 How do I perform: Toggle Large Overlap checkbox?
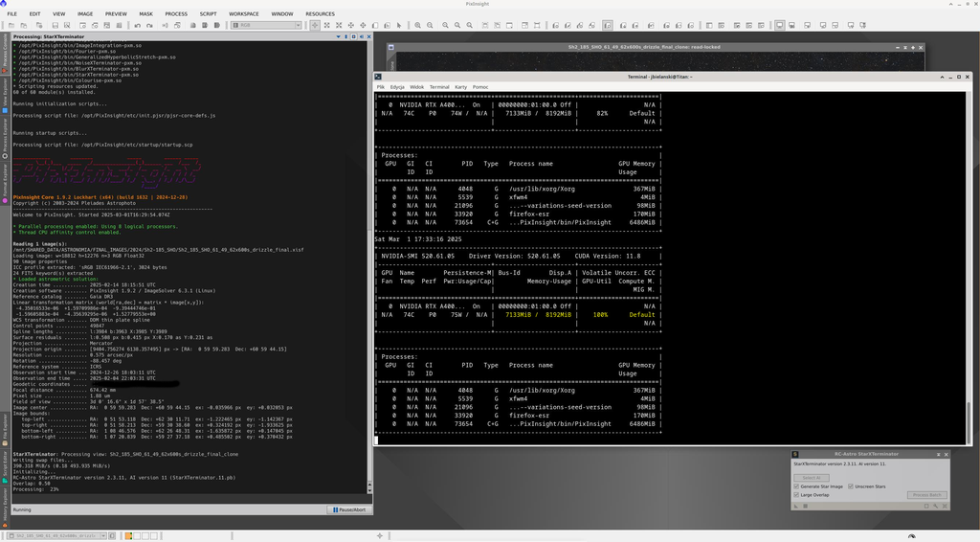click(x=796, y=495)
